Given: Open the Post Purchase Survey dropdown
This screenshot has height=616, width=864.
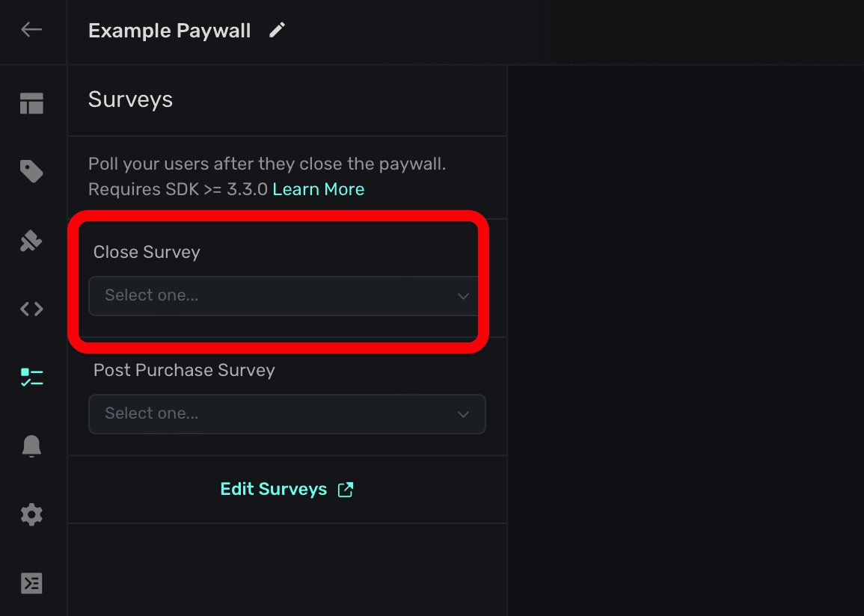Looking at the screenshot, I should pyautogui.click(x=277, y=414).
